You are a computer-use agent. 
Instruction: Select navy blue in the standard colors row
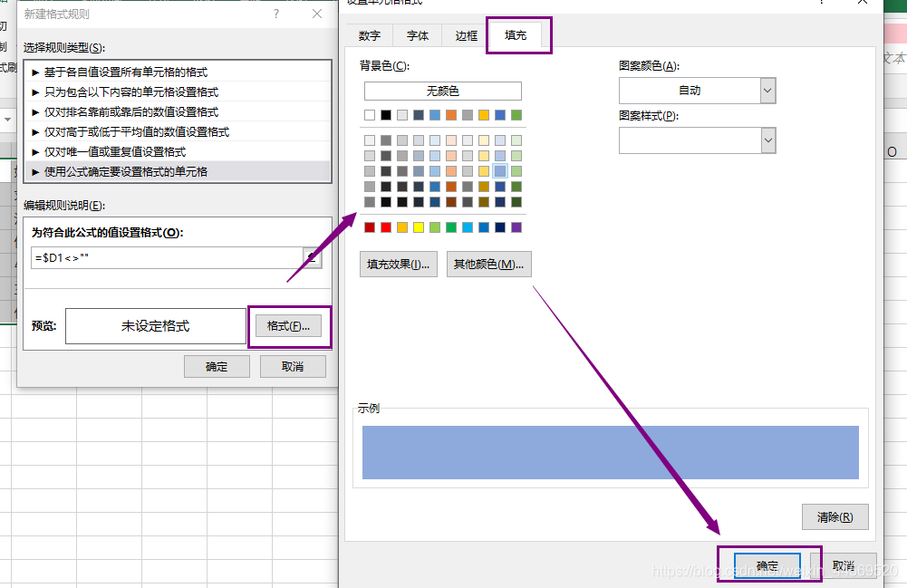tap(500, 227)
